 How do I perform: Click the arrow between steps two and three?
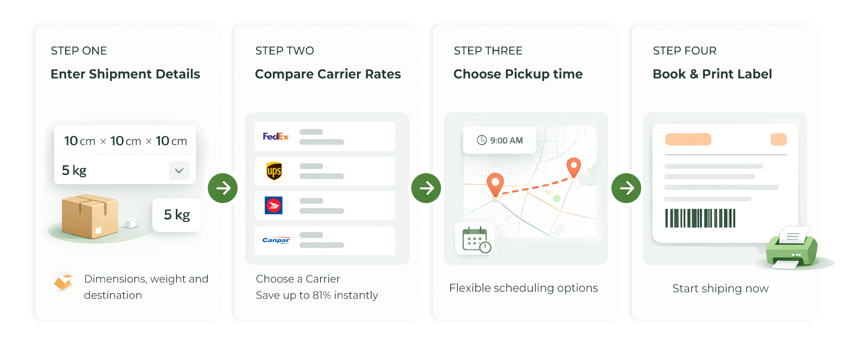(426, 188)
